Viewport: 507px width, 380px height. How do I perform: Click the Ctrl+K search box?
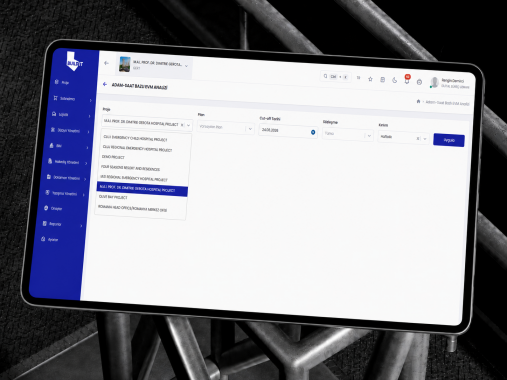335,76
